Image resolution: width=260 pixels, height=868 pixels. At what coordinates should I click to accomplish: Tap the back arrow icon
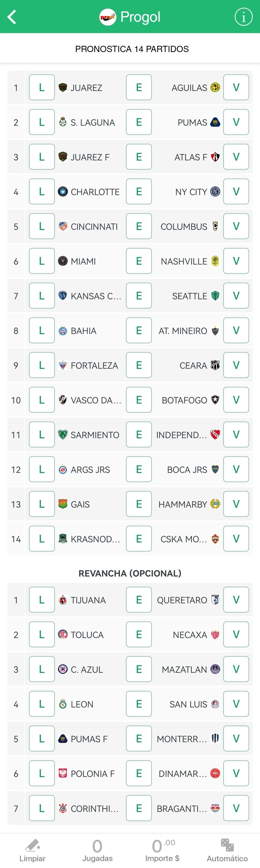pos(12,17)
